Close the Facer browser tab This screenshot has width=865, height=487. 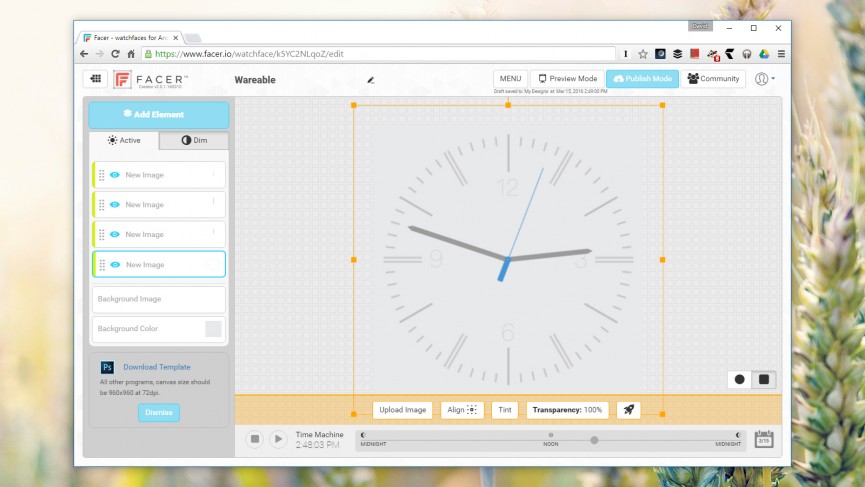pos(175,38)
